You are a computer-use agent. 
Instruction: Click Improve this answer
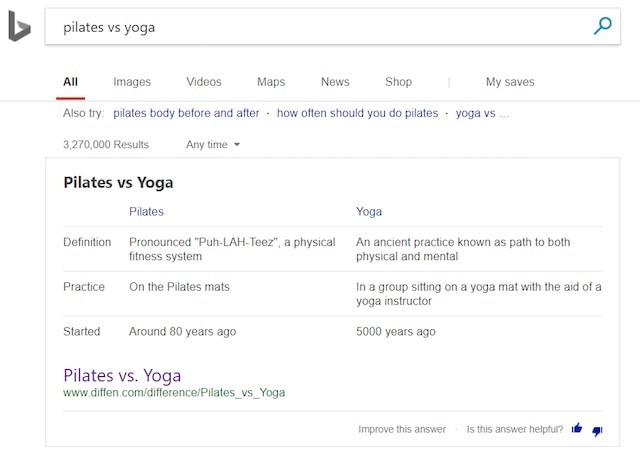point(402,429)
